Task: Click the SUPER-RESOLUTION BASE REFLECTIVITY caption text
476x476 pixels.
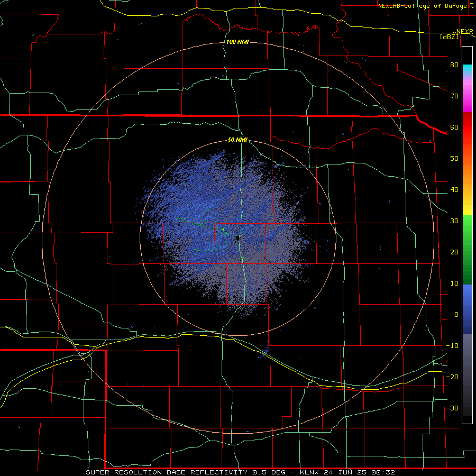Action: click(x=167, y=472)
